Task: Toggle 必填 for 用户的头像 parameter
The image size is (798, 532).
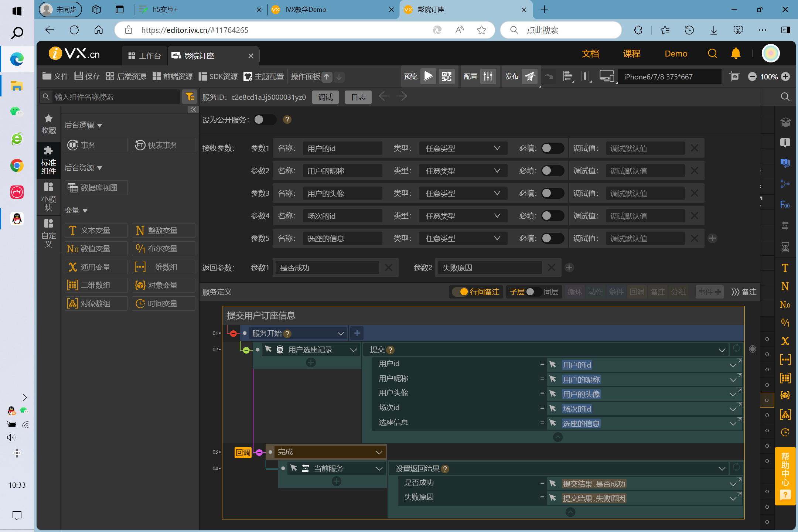Action: 552,193
